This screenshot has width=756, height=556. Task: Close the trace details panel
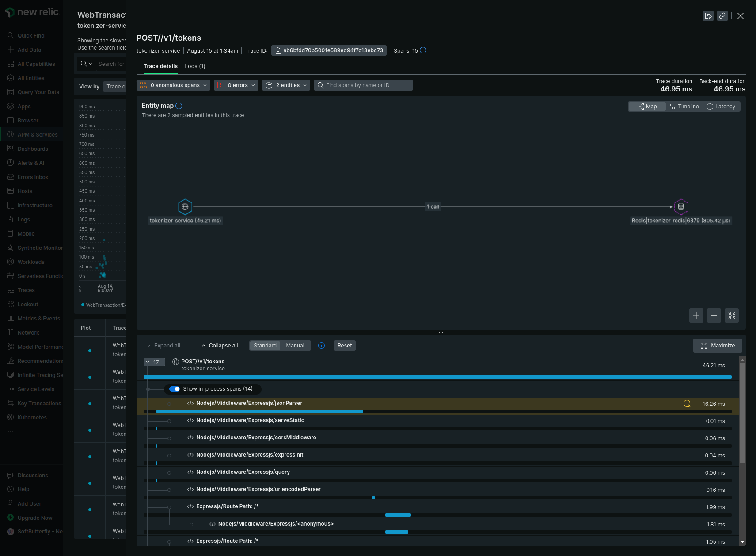741,16
